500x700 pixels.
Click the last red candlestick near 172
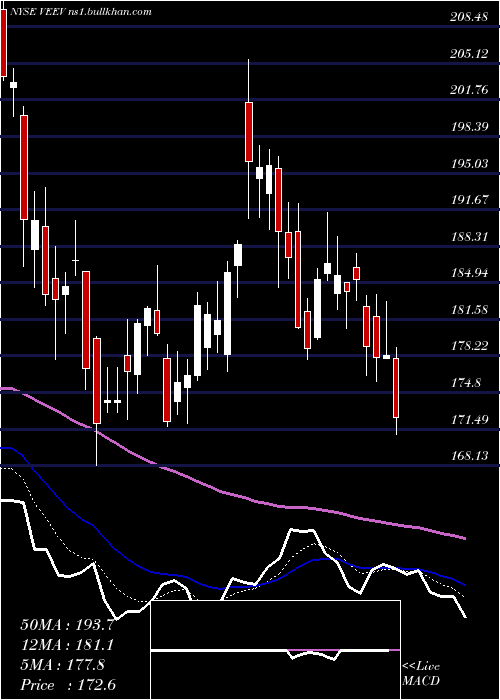(x=396, y=388)
